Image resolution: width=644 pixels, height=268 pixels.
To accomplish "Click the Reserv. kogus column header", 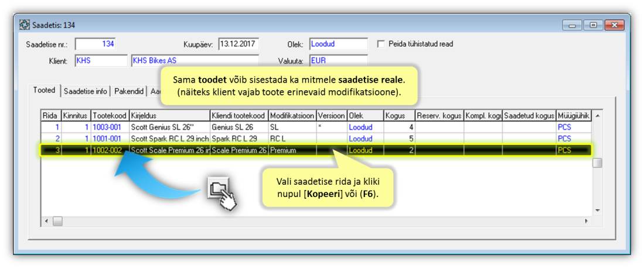I will click(x=439, y=116).
